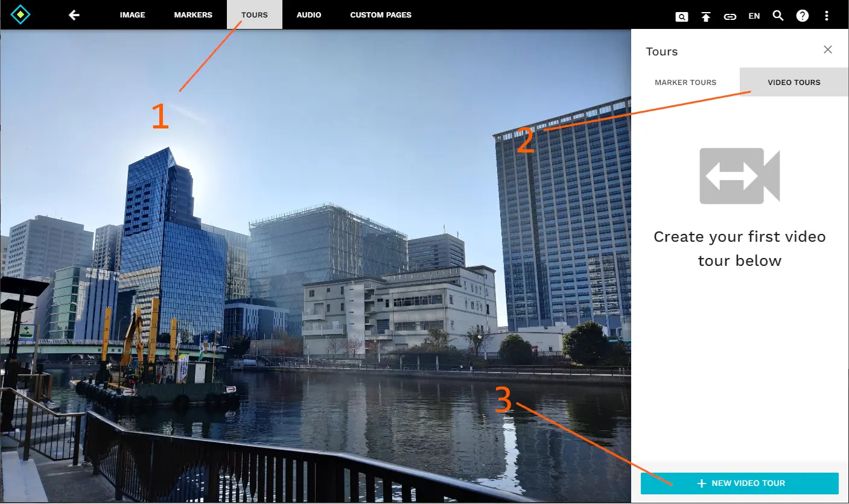This screenshot has height=504, width=849.
Task: Close the Tours panel
Action: tap(827, 49)
